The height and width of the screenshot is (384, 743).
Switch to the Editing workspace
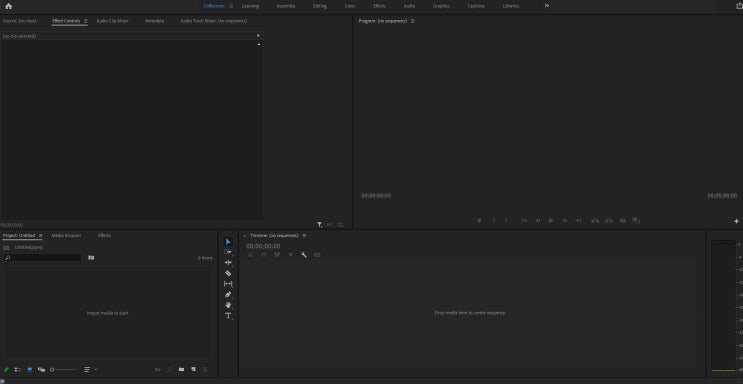[x=320, y=6]
